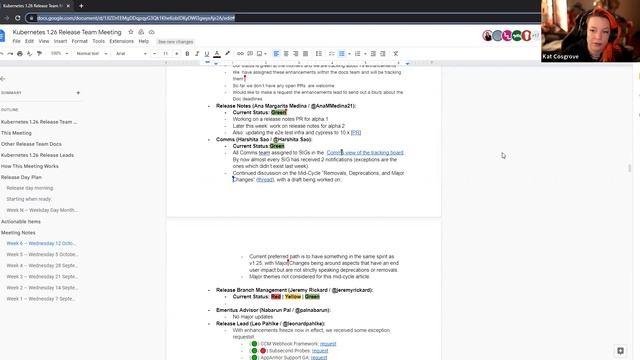Run spelling and grammar check icon
Viewport: 640px width, 360px height.
point(29,53)
